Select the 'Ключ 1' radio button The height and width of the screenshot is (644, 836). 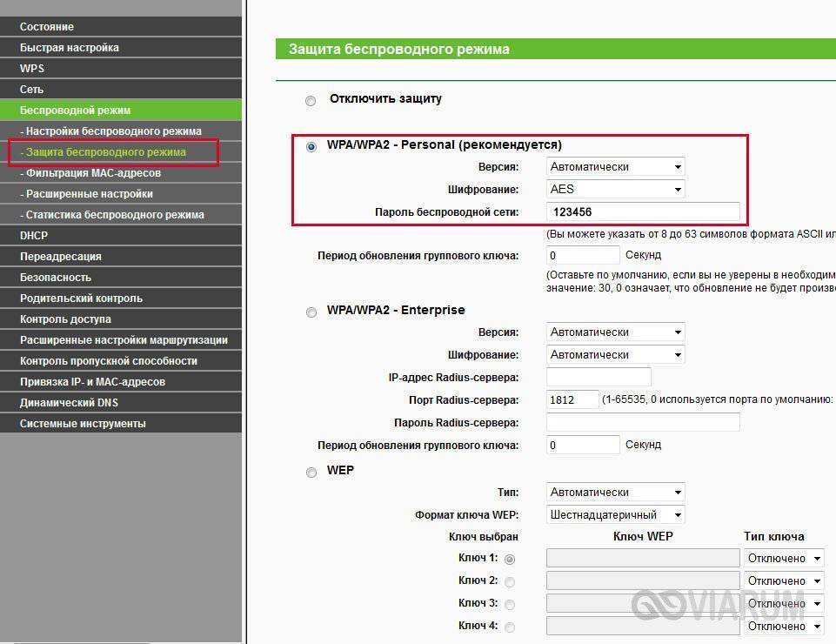[510, 559]
